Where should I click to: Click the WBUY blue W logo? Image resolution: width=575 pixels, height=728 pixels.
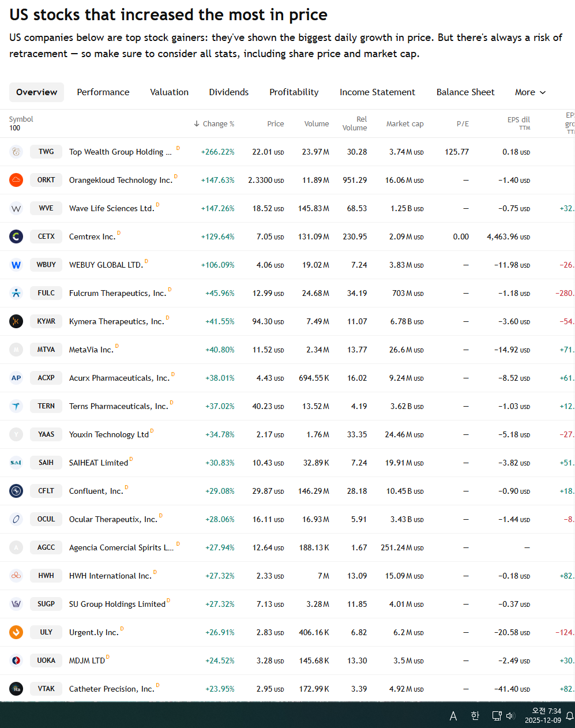coord(16,265)
